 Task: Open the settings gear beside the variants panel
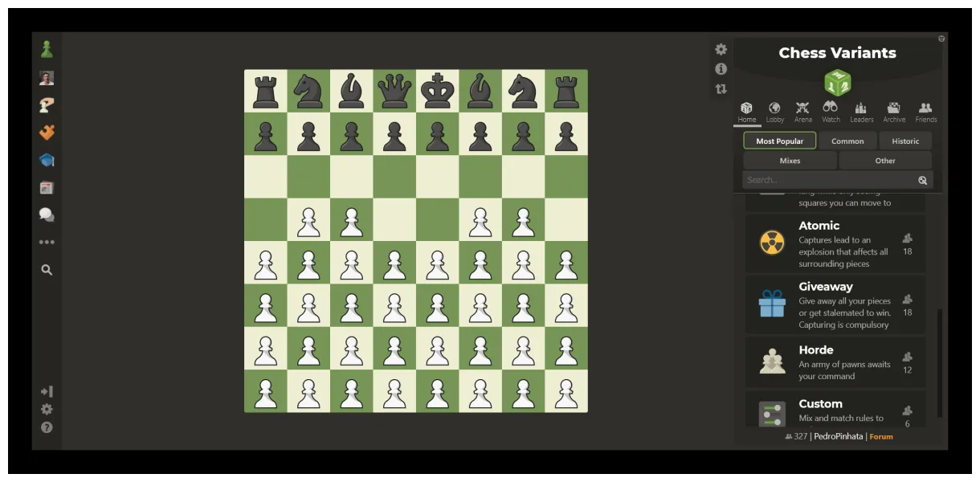pos(720,49)
